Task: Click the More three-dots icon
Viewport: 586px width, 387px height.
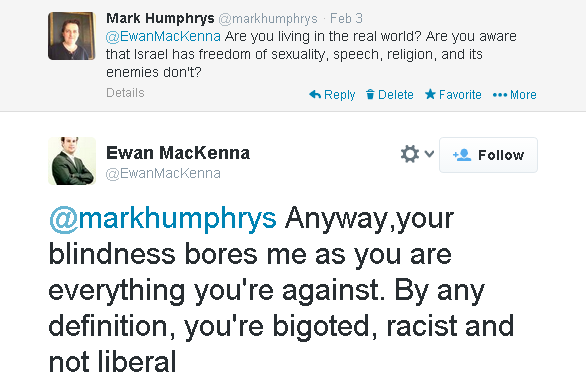Action: [500, 95]
